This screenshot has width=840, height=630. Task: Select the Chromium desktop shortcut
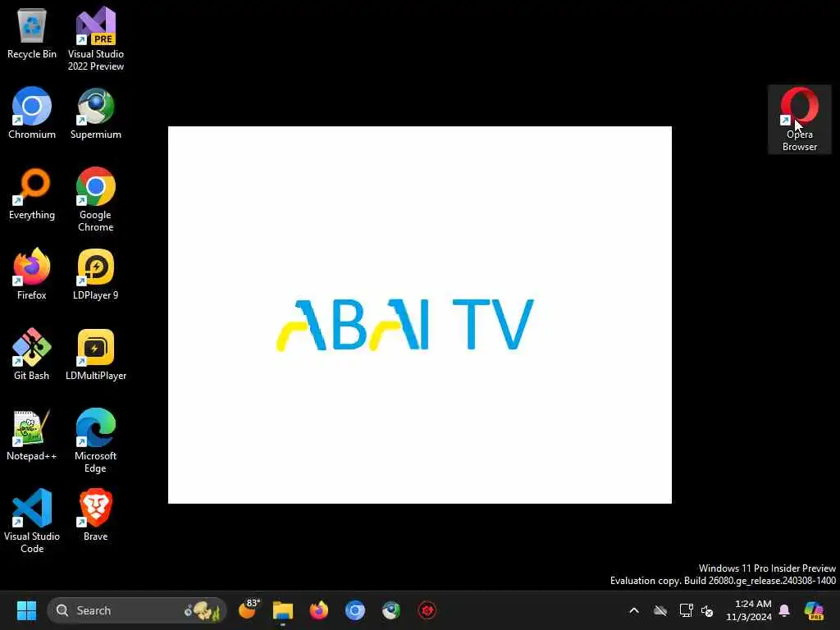[x=32, y=113]
